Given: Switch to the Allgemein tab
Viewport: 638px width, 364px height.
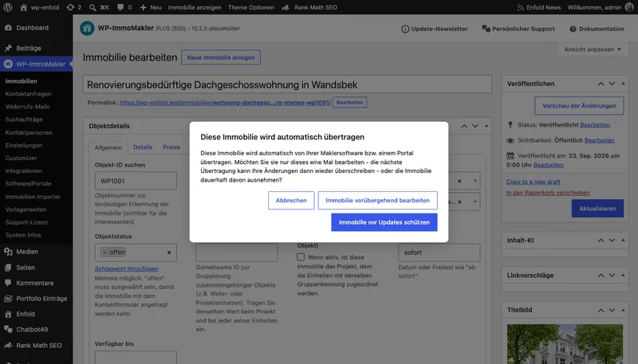Looking at the screenshot, I should point(108,147).
